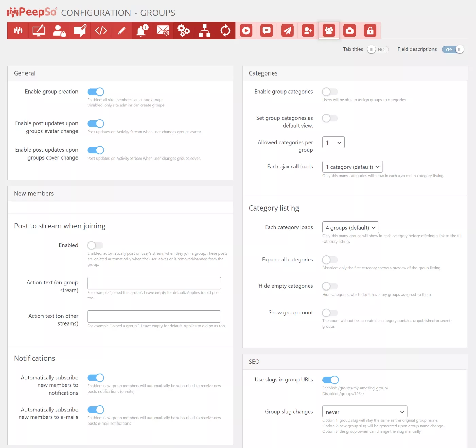Viewport: 476px width, 448px height.
Task: Click the Post to stream when joining heading
Action: point(60,226)
